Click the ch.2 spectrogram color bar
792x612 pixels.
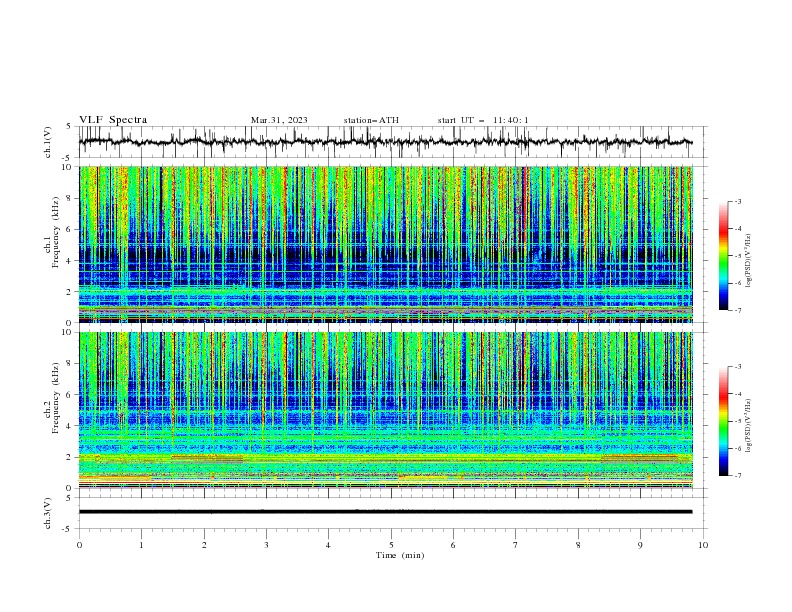pyautogui.click(x=723, y=421)
